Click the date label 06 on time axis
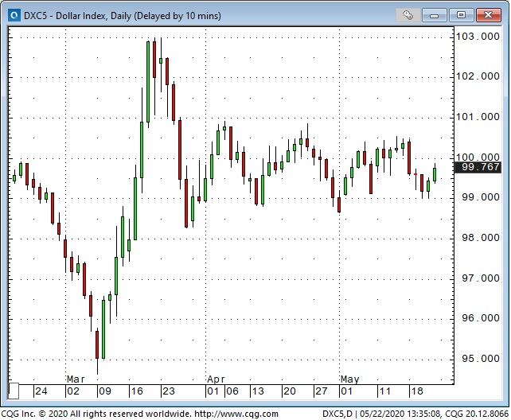The height and width of the screenshot is (420, 511). 232,391
